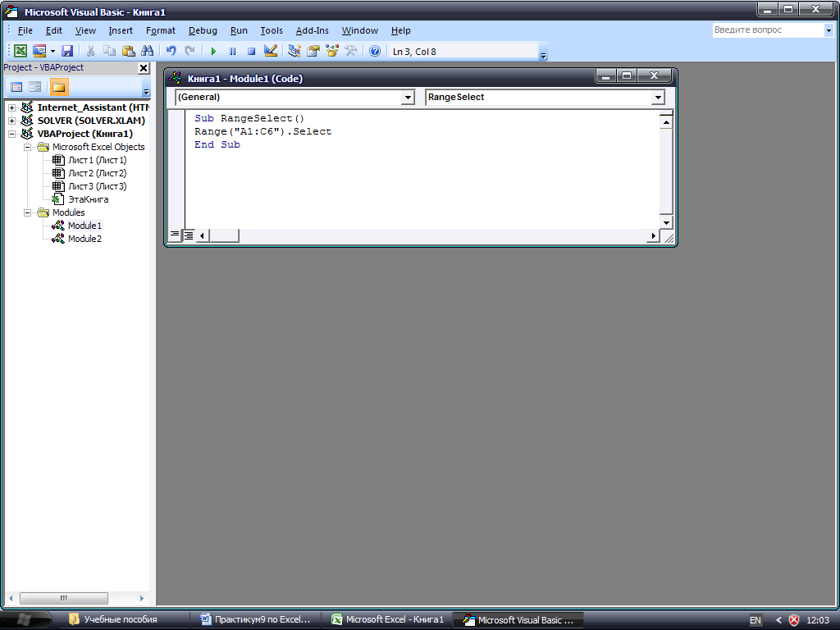Open the Help menu
This screenshot has height=630, width=840.
[400, 30]
